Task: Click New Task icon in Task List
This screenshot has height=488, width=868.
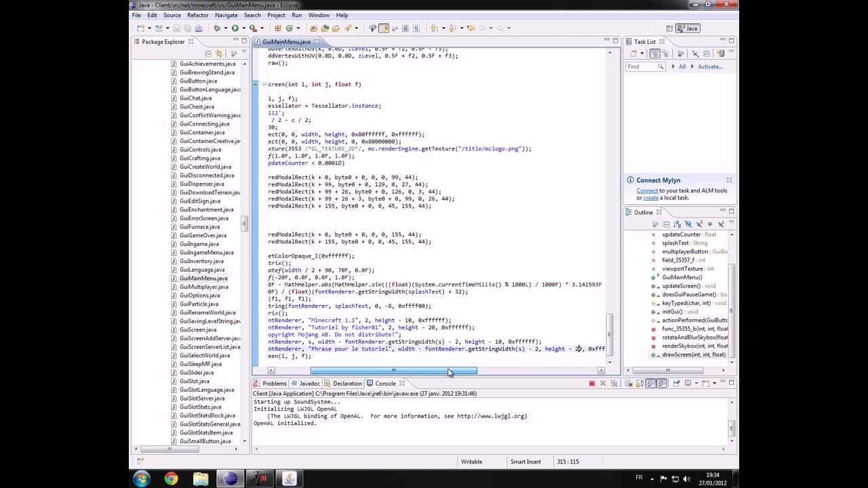Action: coord(633,54)
